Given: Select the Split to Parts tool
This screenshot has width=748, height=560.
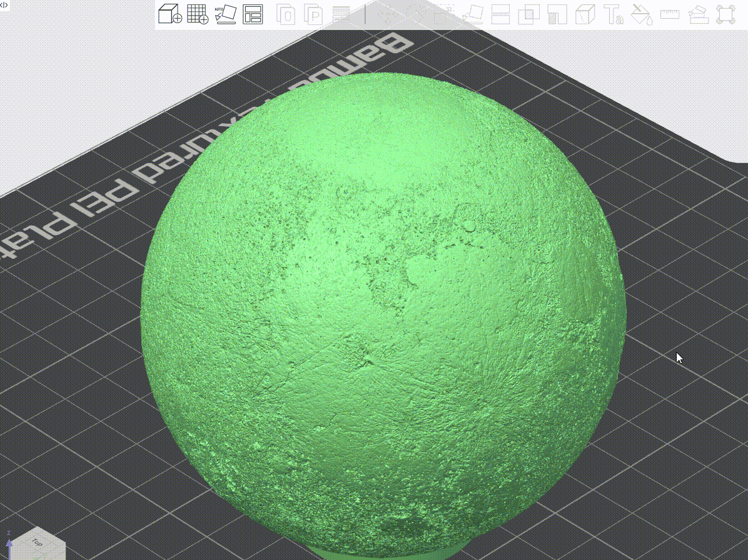Looking at the screenshot, I should 313,14.
